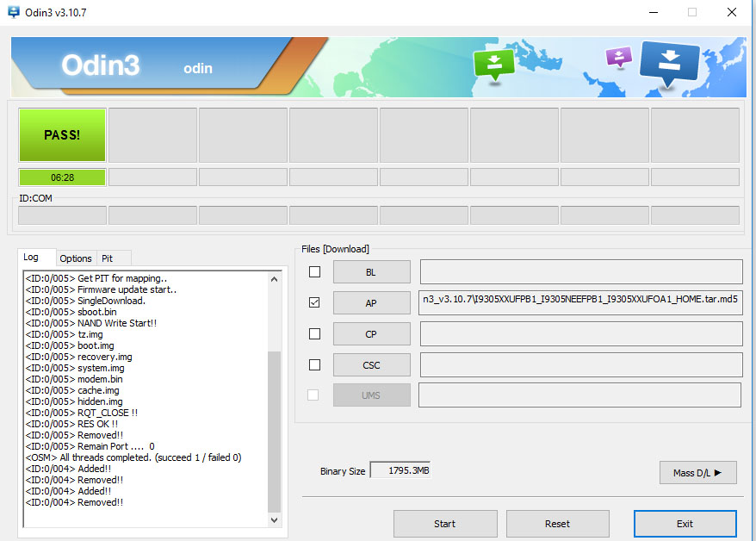
Task: Click log line 'RES OK !!'
Action: click(71, 424)
